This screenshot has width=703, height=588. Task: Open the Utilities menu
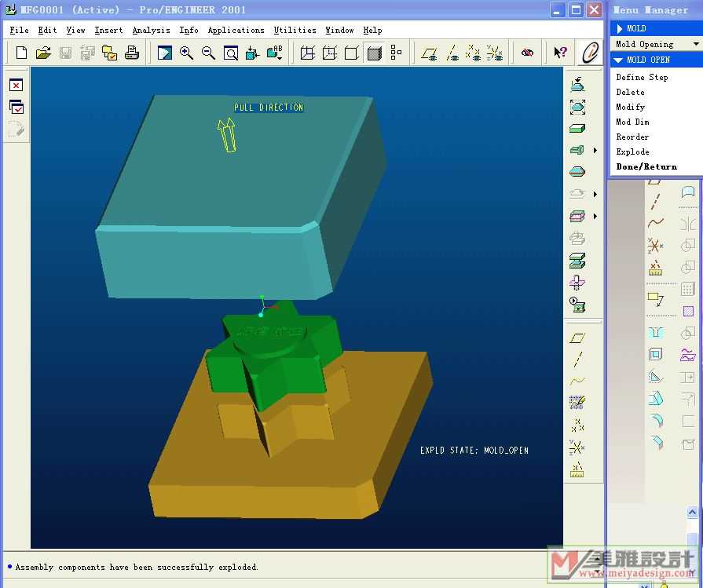(x=295, y=30)
